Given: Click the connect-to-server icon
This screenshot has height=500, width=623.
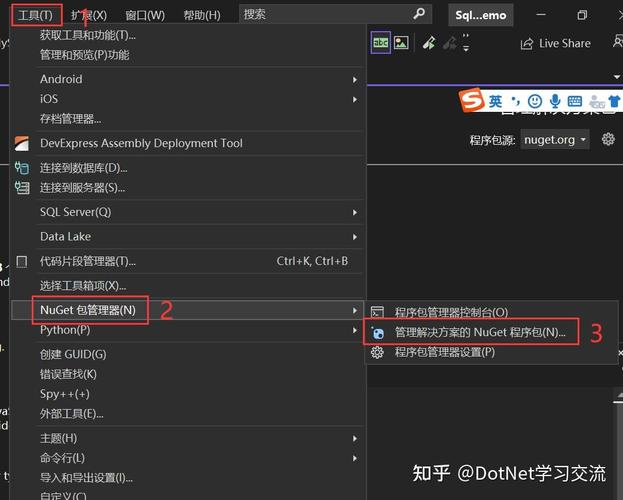Looking at the screenshot, I should click(x=22, y=187).
